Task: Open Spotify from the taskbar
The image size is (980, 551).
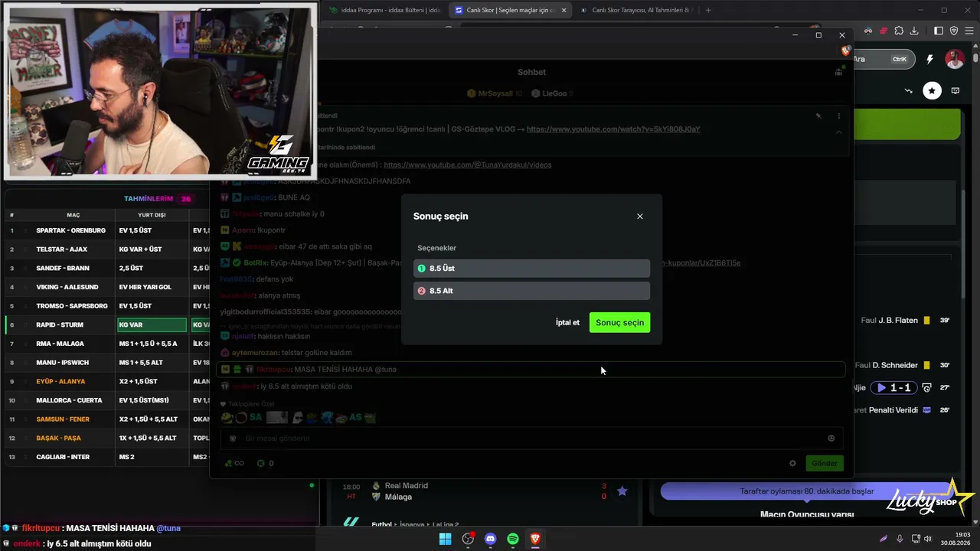Action: (x=513, y=539)
